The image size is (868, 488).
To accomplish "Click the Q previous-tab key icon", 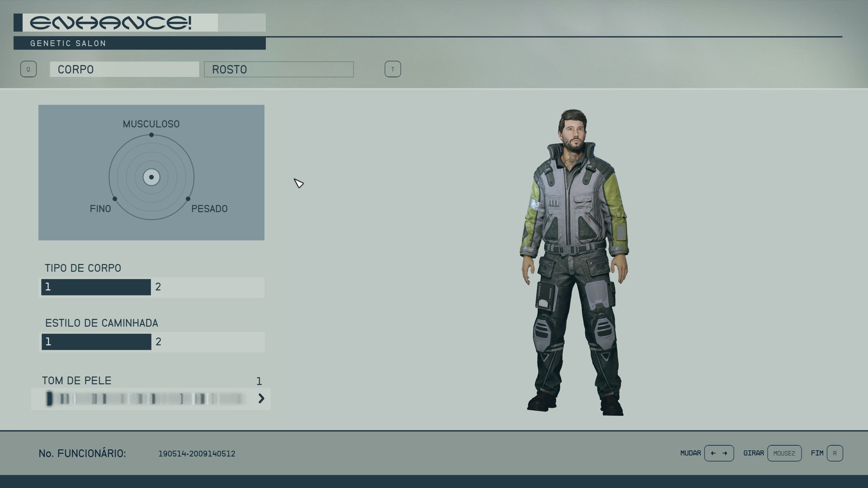I will tap(28, 69).
